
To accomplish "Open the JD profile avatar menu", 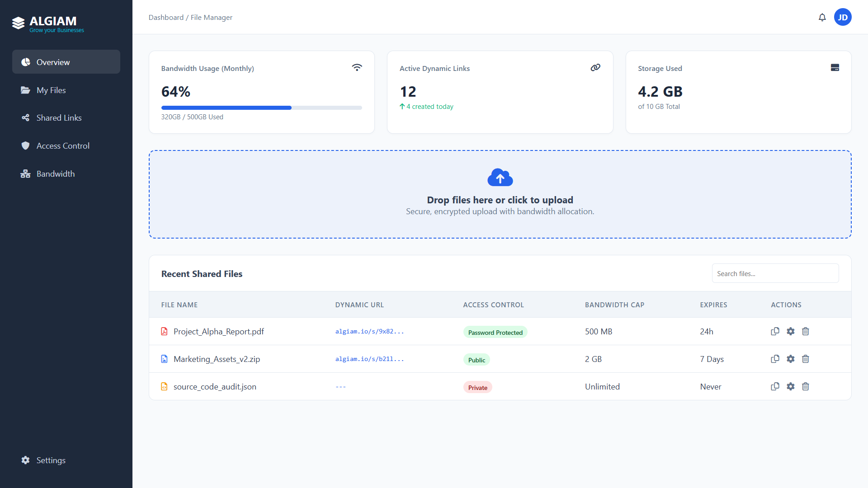I will (x=843, y=17).
